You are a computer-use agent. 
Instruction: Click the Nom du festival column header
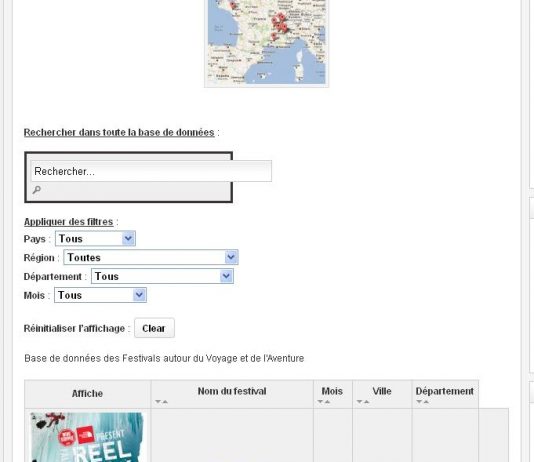tap(232, 391)
